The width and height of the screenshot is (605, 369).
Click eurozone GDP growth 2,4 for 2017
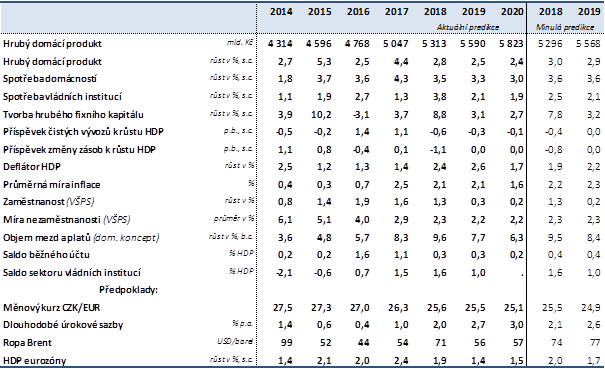click(x=401, y=361)
